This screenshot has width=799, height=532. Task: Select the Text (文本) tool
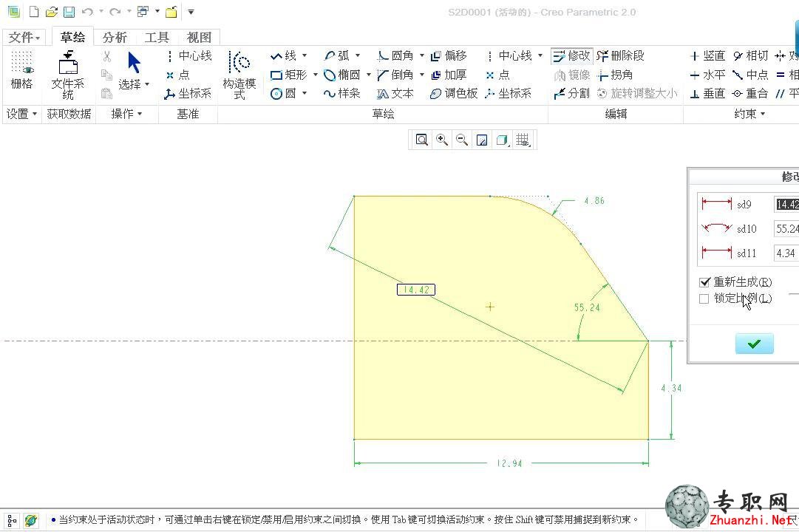[x=395, y=94]
